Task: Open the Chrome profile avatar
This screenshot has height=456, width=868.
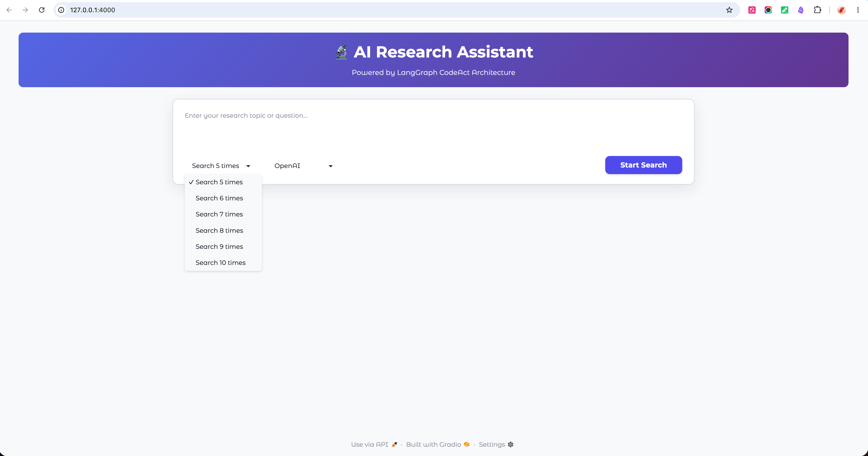Action: tap(842, 10)
